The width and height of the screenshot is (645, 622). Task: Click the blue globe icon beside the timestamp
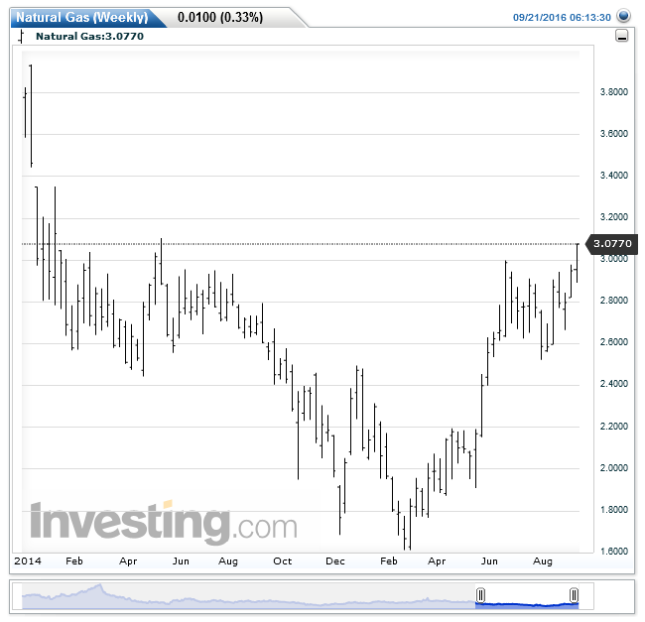[x=624, y=16]
